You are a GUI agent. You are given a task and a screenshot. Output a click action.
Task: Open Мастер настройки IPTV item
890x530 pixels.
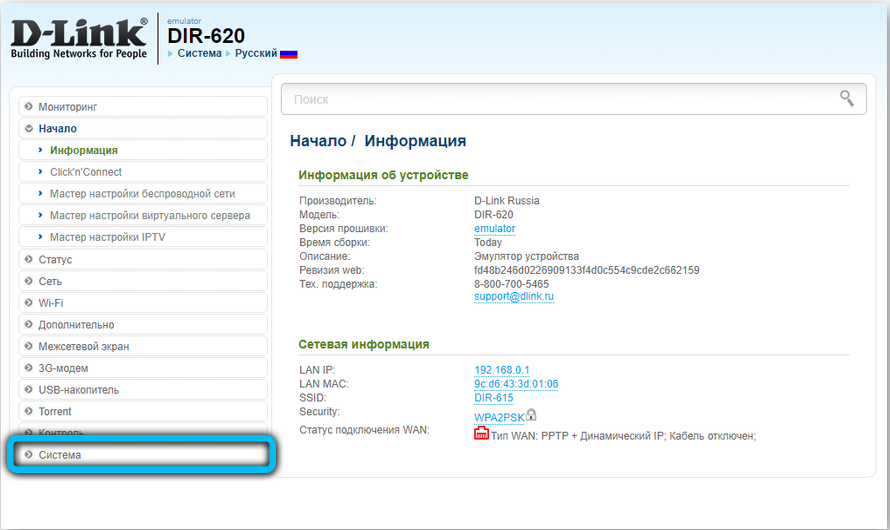(107, 237)
